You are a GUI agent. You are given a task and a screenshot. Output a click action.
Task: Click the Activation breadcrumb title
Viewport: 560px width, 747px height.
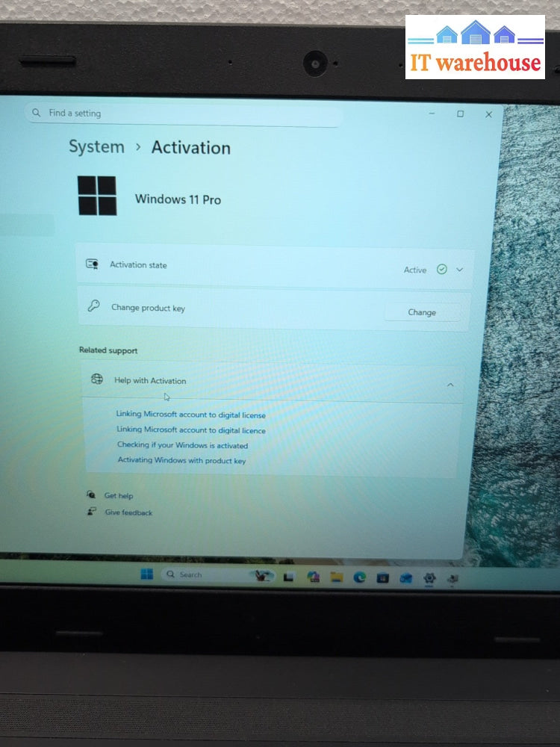191,148
